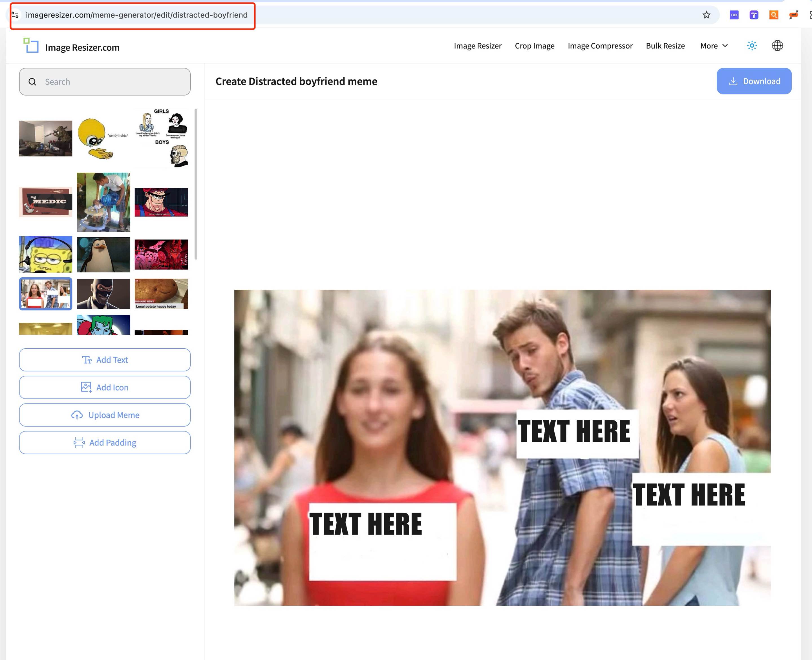Click Add Padding button
Viewport: 812px width, 660px height.
click(105, 442)
